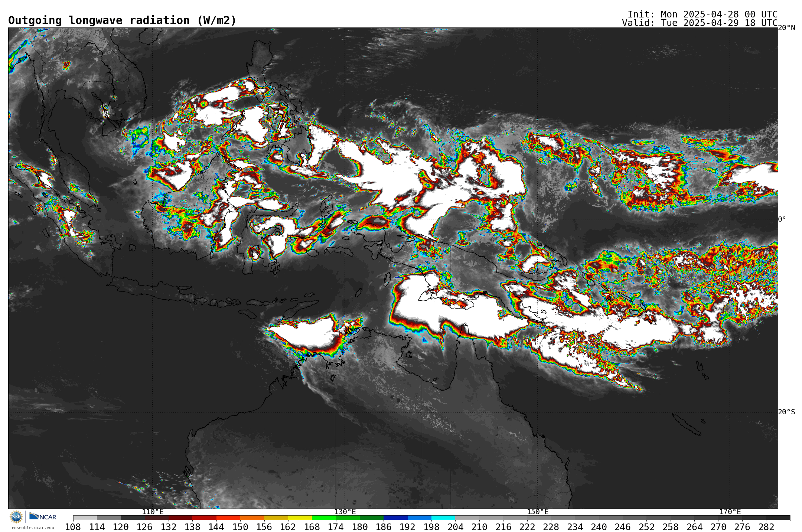Click the '264' colorbar value label
802x532 pixels.
click(694, 527)
